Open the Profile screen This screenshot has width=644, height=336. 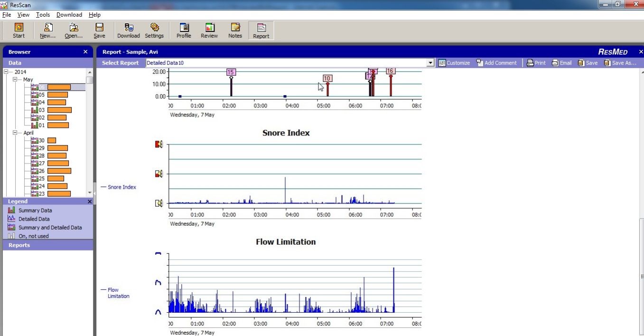[184, 30]
